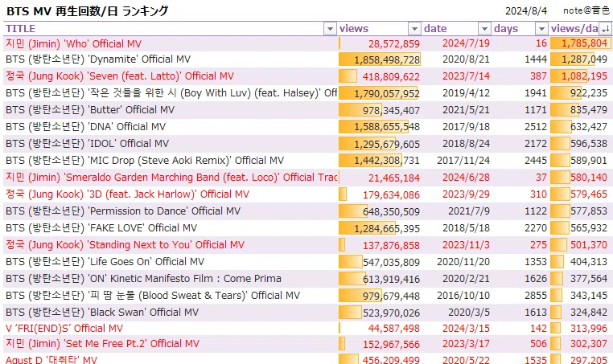Select 'Standing Next to You' title cell
This screenshot has height=364, width=613.
(x=125, y=245)
